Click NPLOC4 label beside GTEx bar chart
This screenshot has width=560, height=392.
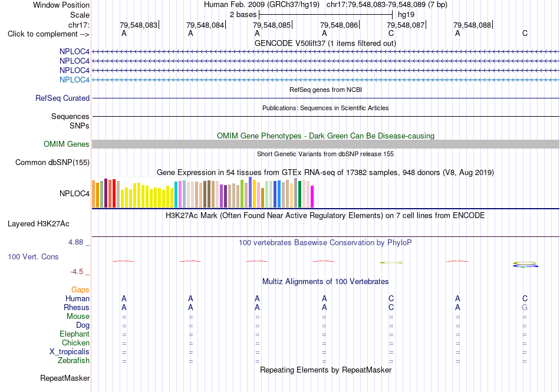pos(74,193)
